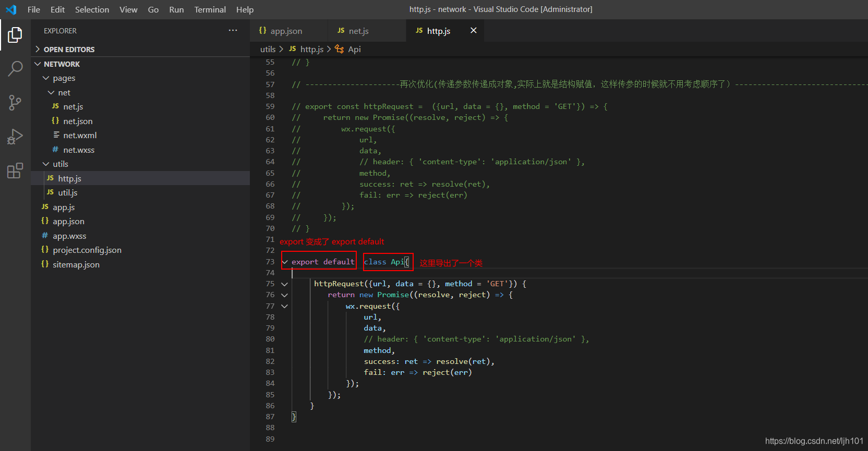This screenshot has width=868, height=451.
Task: Place cursor on 'export default' at line 73
Action: point(323,262)
